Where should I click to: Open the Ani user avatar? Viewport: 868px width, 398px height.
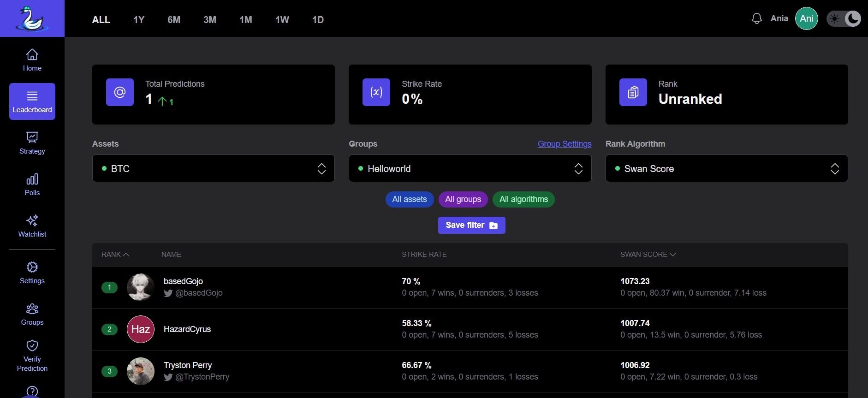click(807, 18)
